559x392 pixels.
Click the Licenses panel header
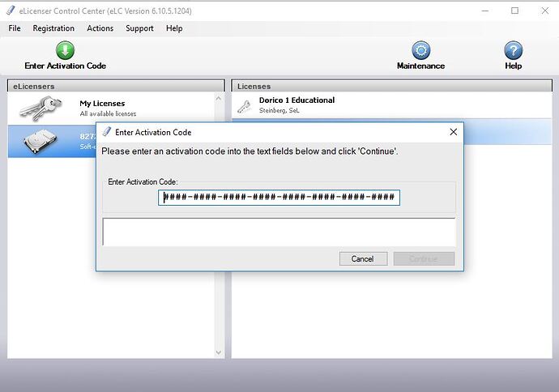point(392,86)
